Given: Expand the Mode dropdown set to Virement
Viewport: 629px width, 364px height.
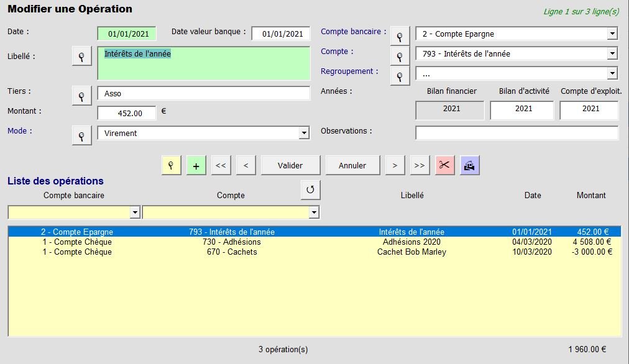Looking at the screenshot, I should click(303, 133).
